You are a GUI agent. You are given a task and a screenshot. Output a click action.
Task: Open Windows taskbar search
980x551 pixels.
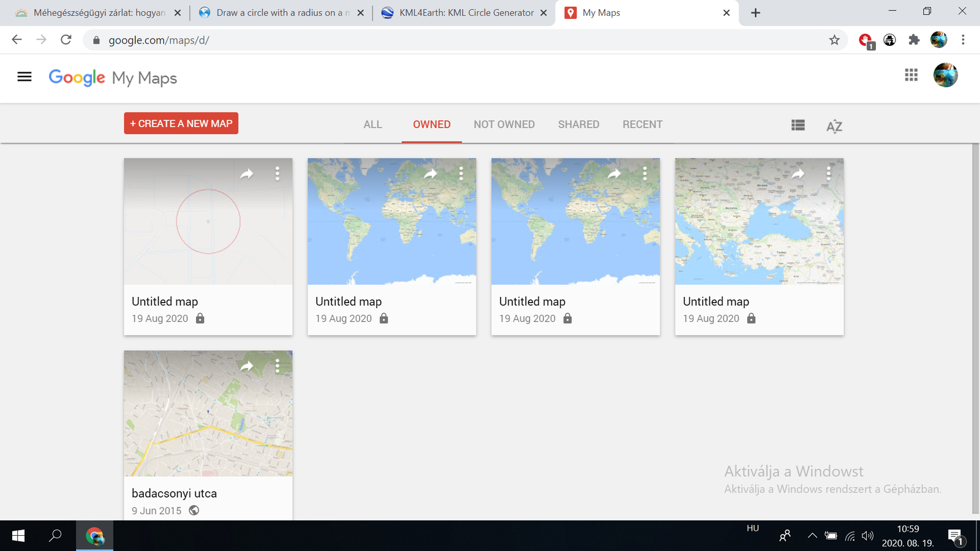(x=55, y=536)
